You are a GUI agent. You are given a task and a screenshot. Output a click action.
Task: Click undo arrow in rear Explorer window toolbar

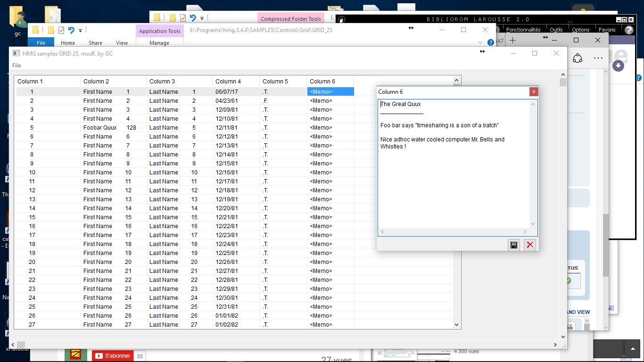coord(193,18)
